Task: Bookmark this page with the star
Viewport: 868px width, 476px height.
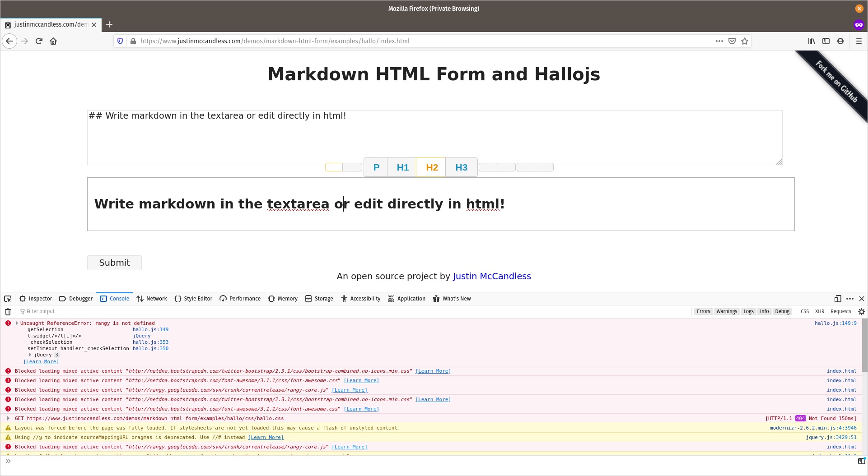Action: pyautogui.click(x=745, y=41)
